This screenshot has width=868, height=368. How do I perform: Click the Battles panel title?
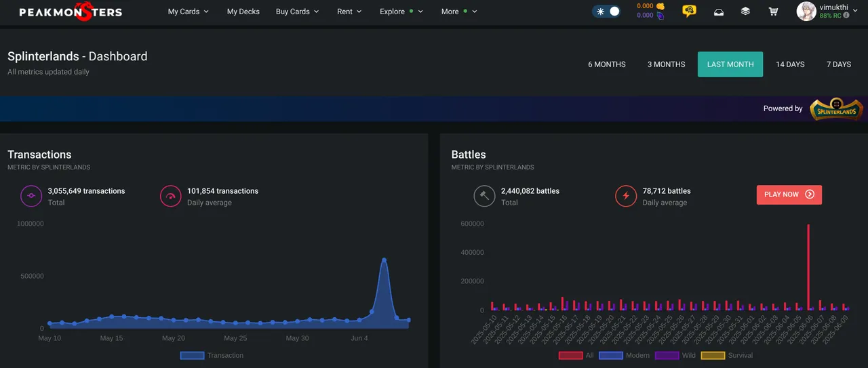469,155
